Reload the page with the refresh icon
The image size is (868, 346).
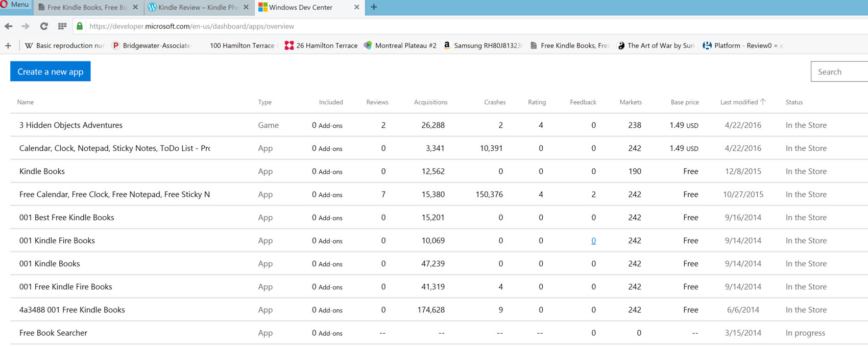tap(44, 26)
